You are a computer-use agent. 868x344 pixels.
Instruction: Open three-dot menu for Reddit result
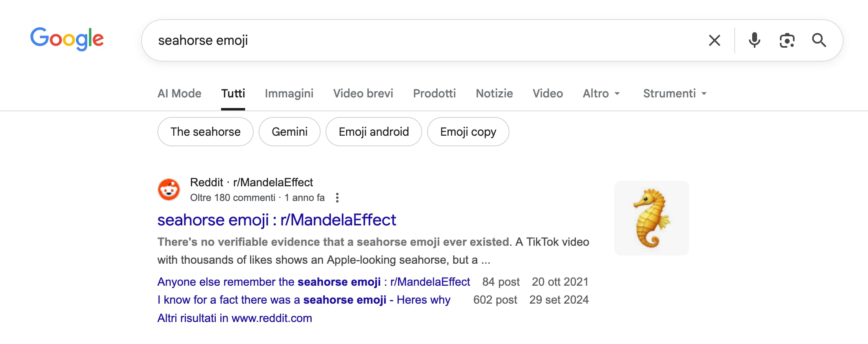[337, 198]
